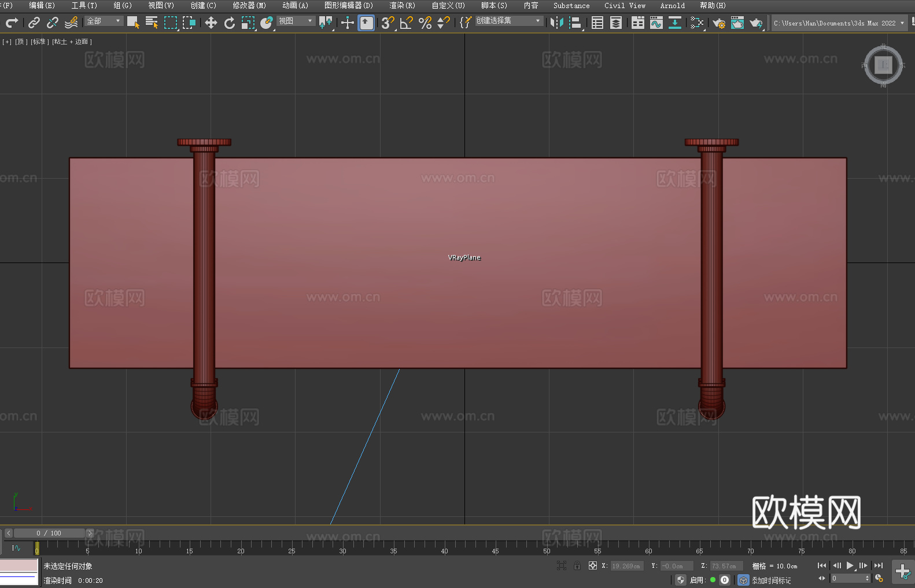Open the Substance menu
The height and width of the screenshot is (588, 915).
(x=571, y=5)
